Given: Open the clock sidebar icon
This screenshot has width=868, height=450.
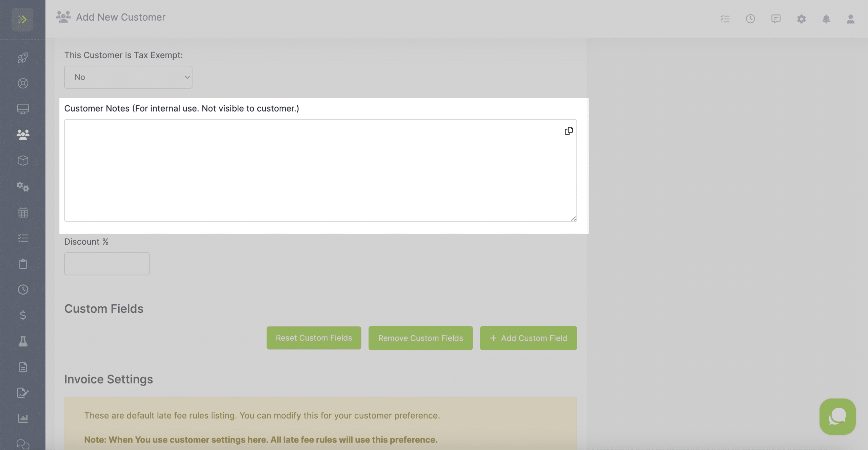Looking at the screenshot, I should pyautogui.click(x=23, y=290).
